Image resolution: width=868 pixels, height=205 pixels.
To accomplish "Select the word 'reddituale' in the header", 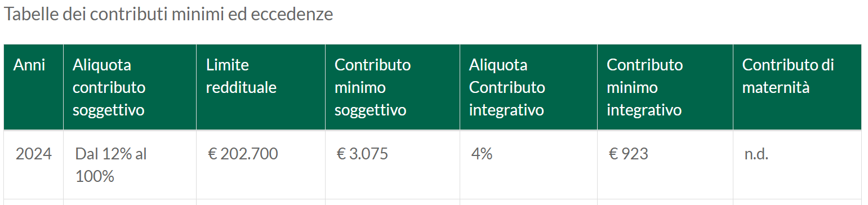I will tap(241, 88).
